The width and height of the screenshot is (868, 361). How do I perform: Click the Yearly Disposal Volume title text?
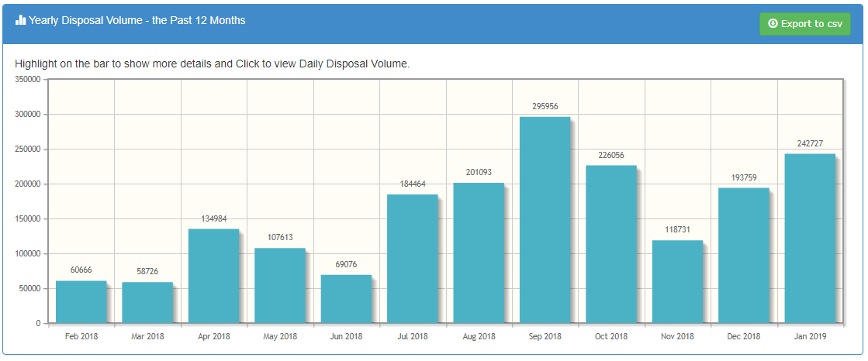tap(137, 20)
